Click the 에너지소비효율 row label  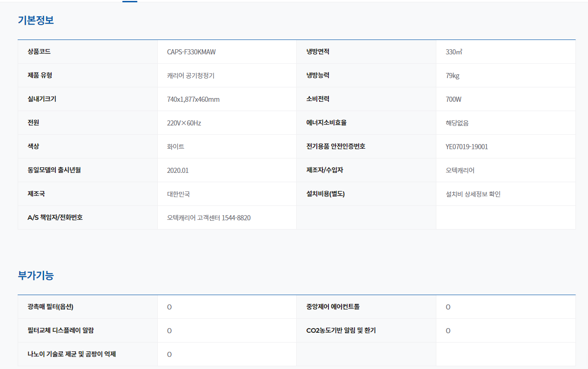tap(326, 123)
